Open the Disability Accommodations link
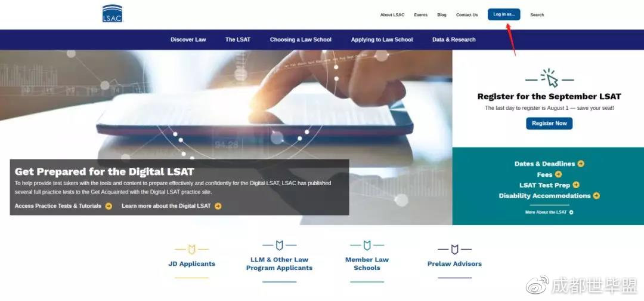Image resolution: width=644 pixels, height=301 pixels. 544,196
